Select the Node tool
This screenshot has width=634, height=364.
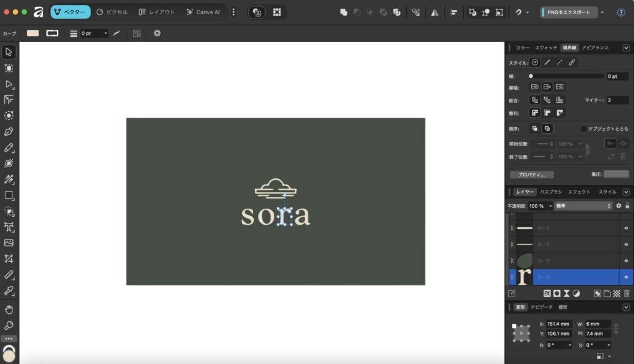pos(9,84)
